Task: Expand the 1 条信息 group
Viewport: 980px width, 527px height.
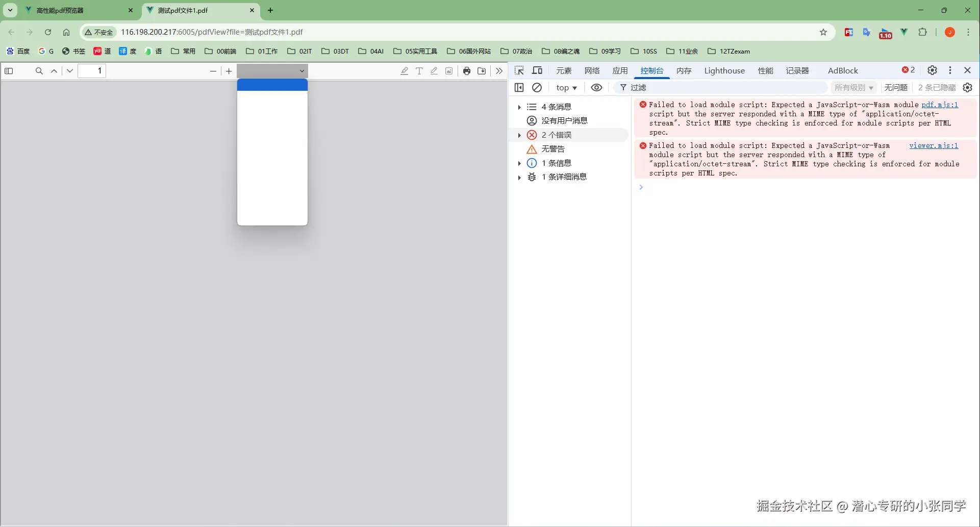Action: coord(519,163)
